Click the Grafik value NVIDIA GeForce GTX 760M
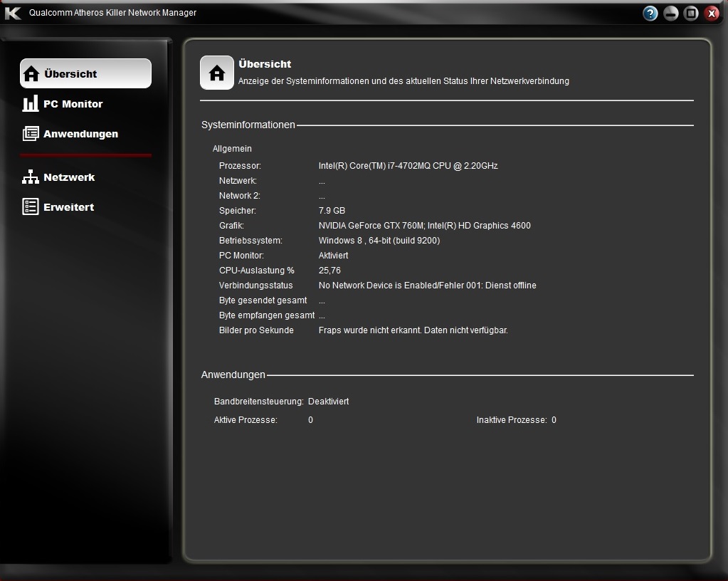Viewport: 728px width, 581px height. [424, 226]
